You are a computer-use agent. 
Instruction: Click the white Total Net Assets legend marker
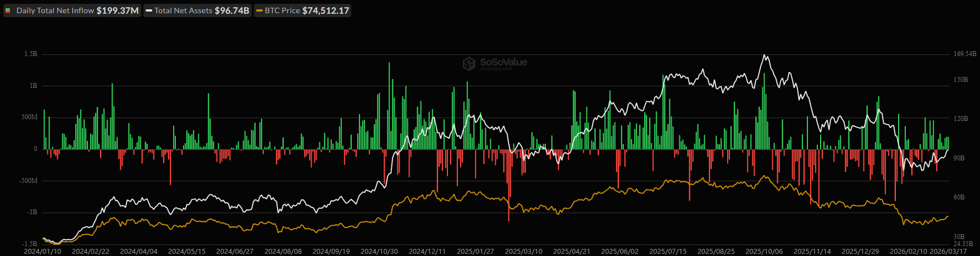[x=148, y=11]
